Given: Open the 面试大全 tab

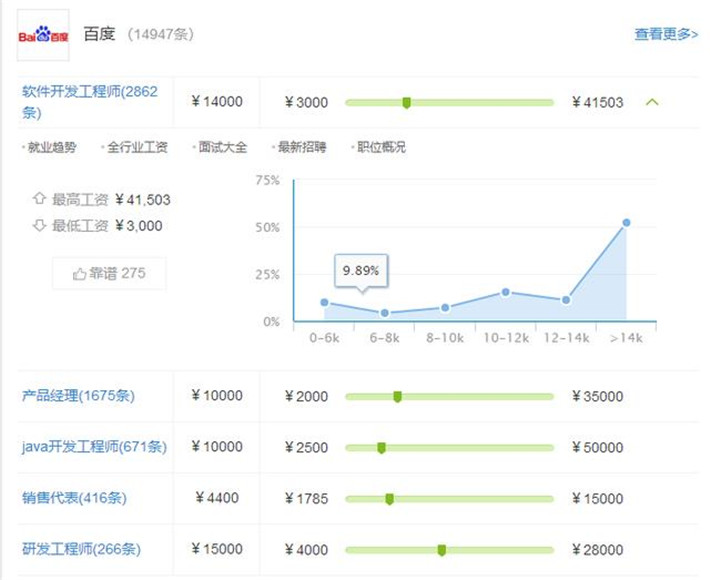Looking at the screenshot, I should pyautogui.click(x=222, y=147).
